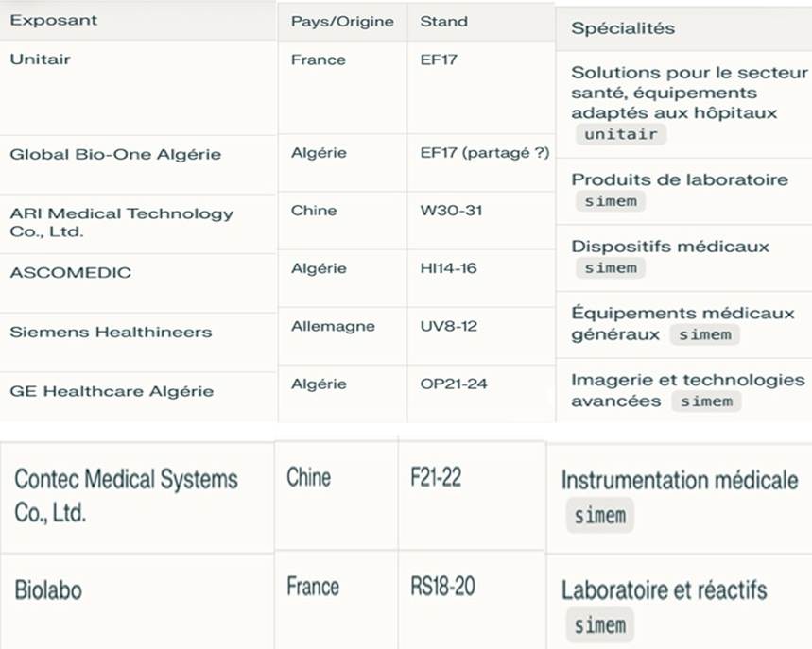Viewport: 812px width, 649px height.
Task: Select the "Biolabo" exhibitor cell
Action: [48, 591]
